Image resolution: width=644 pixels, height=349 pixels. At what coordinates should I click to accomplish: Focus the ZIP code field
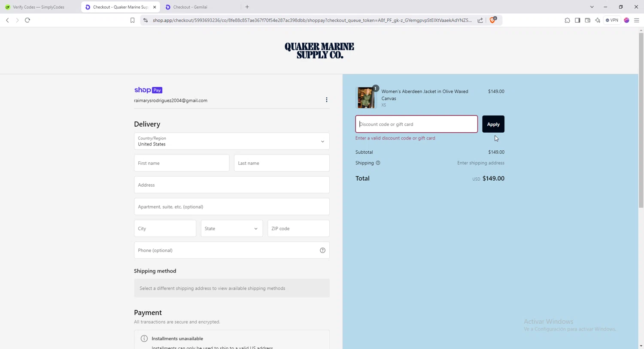pyautogui.click(x=298, y=228)
